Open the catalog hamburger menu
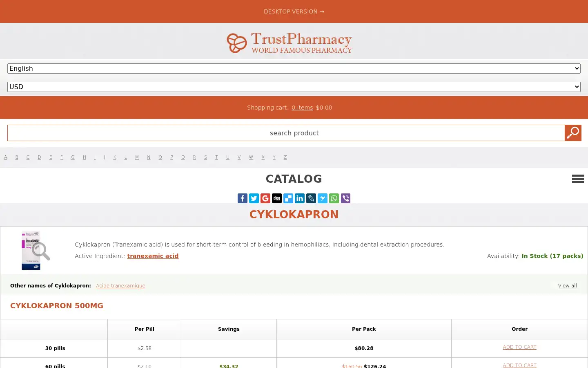 [x=578, y=179]
